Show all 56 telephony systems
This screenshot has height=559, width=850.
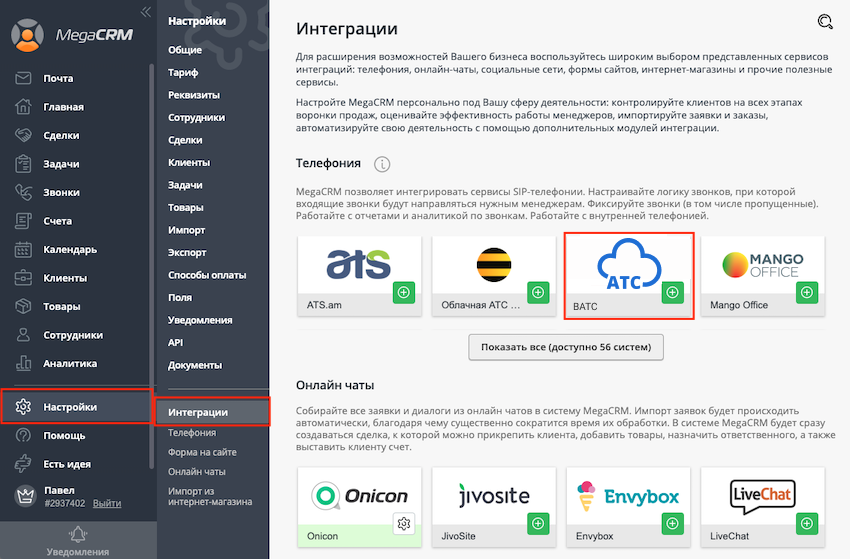565,347
